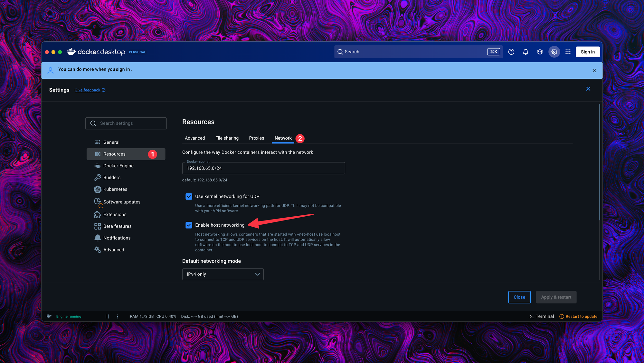This screenshot has height=363, width=644.
Task: Click the user icon in sign-in banner
Action: coord(51,70)
